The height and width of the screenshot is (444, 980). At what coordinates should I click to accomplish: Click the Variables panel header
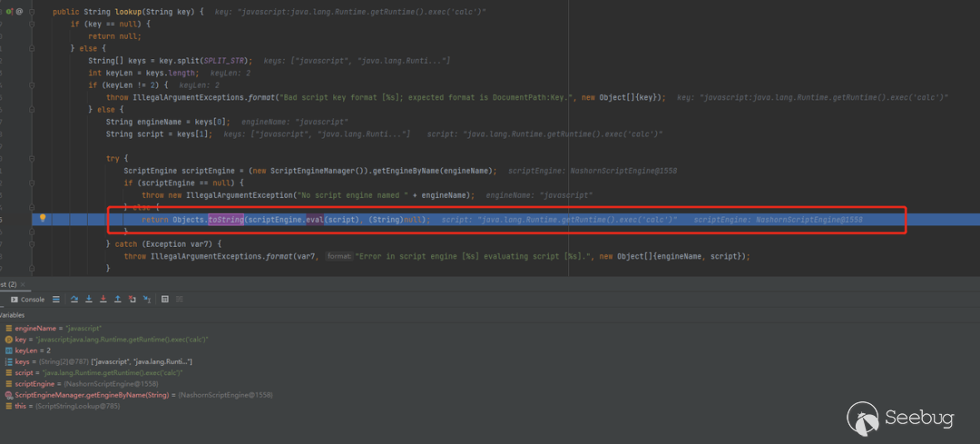(x=13, y=315)
